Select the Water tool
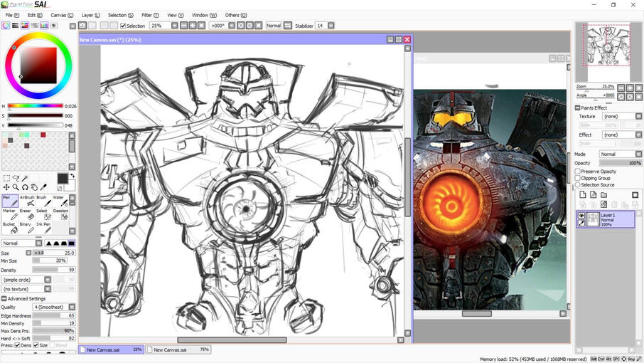Screen dimensions: 644x363 pos(60,201)
